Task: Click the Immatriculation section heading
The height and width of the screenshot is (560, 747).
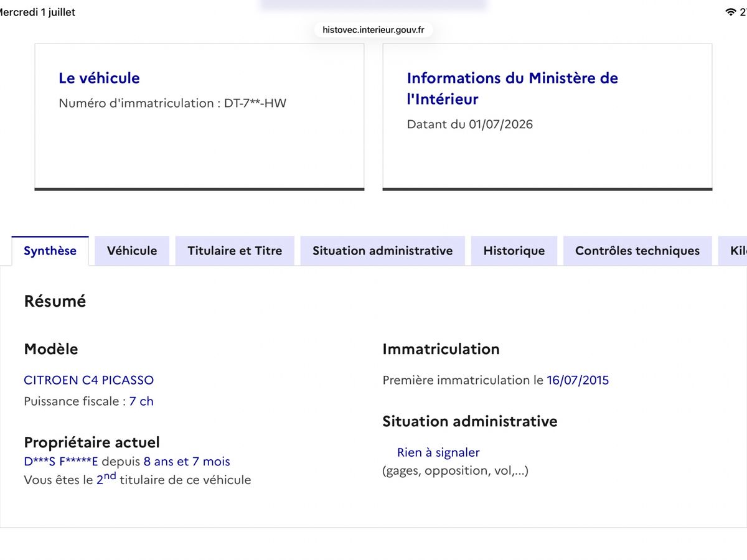Action: click(441, 349)
